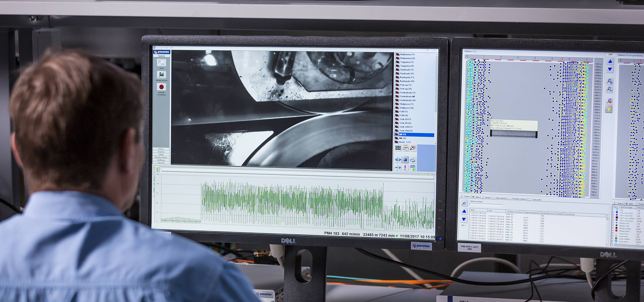Viewport: 644px width, 302px height.
Task: Toggle Mörka små checkbox
Action: click(x=613, y=225)
